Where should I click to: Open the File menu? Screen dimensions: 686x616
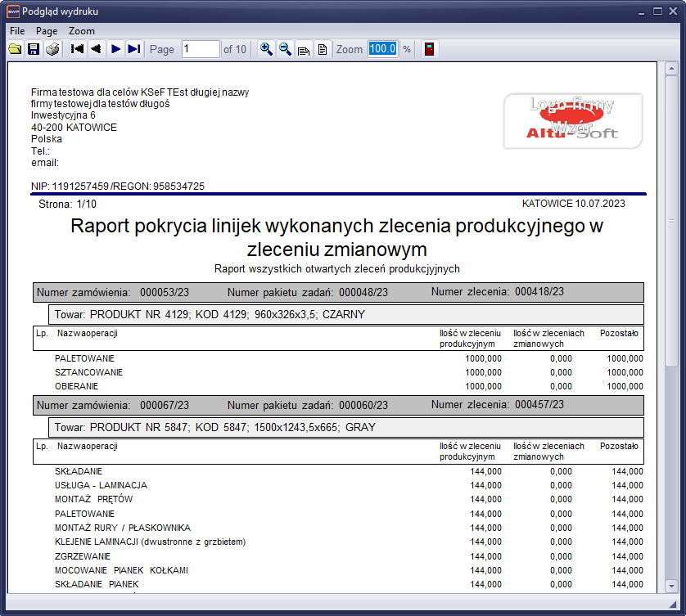[x=17, y=30]
